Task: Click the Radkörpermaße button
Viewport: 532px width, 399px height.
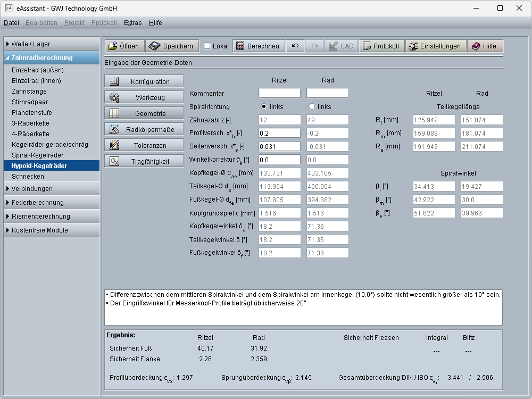Action: pyautogui.click(x=144, y=130)
